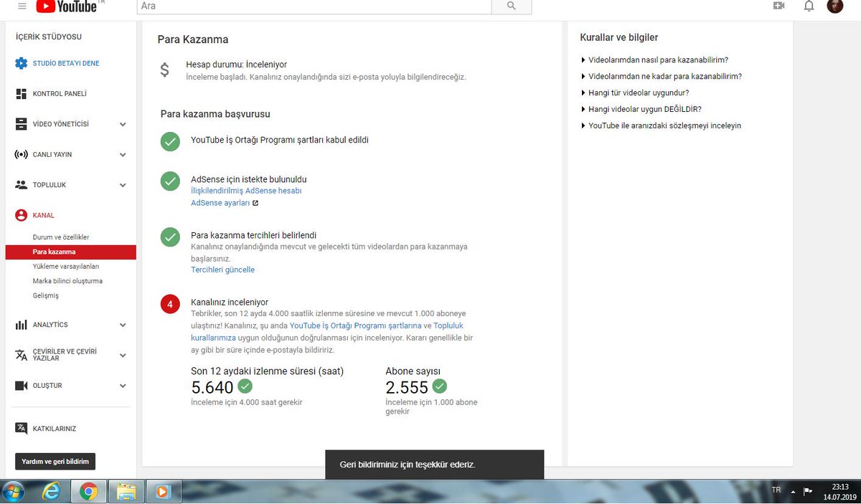Image resolution: width=861 pixels, height=504 pixels.
Task: Open the create video camera icon
Action: [x=778, y=6]
